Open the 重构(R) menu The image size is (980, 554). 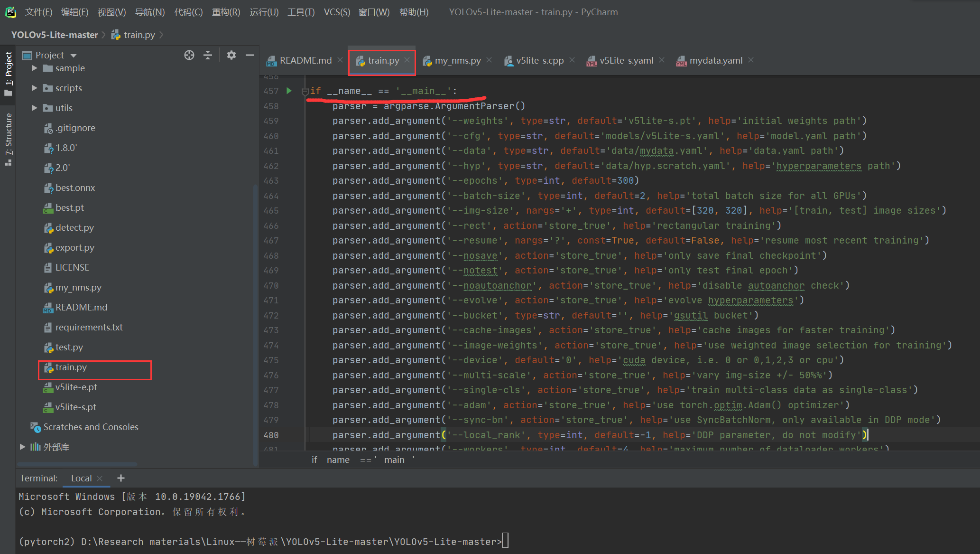(x=226, y=12)
